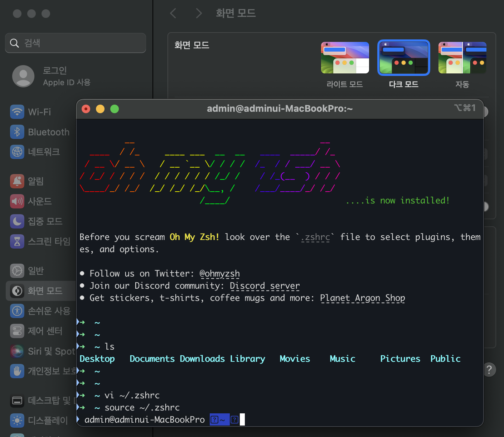Screen dimensions: 504x437
Task: Open 사운드 speaker icon
Action: point(17,201)
